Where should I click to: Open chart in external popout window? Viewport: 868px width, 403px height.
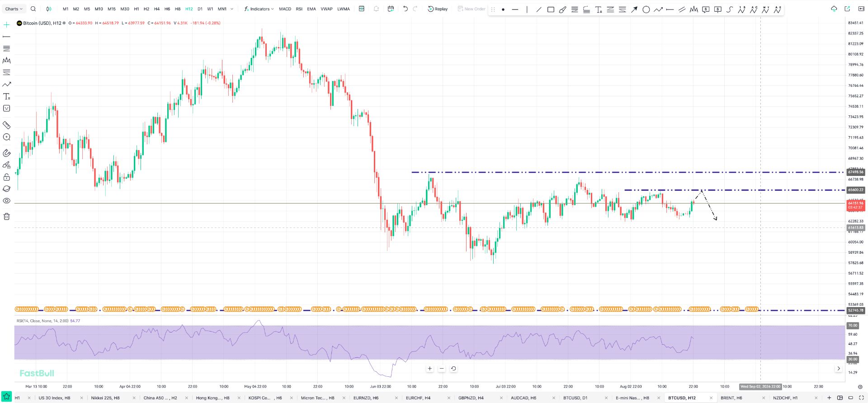(847, 9)
